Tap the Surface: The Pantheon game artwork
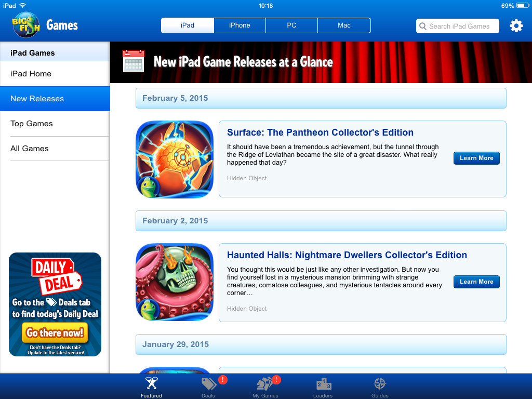This screenshot has width=532, height=399. pyautogui.click(x=175, y=159)
